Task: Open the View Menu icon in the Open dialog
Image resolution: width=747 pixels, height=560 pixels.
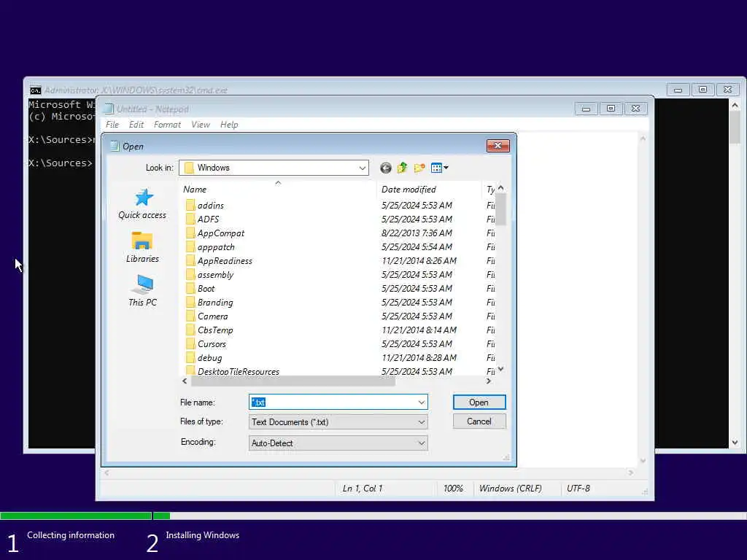Action: pos(436,168)
